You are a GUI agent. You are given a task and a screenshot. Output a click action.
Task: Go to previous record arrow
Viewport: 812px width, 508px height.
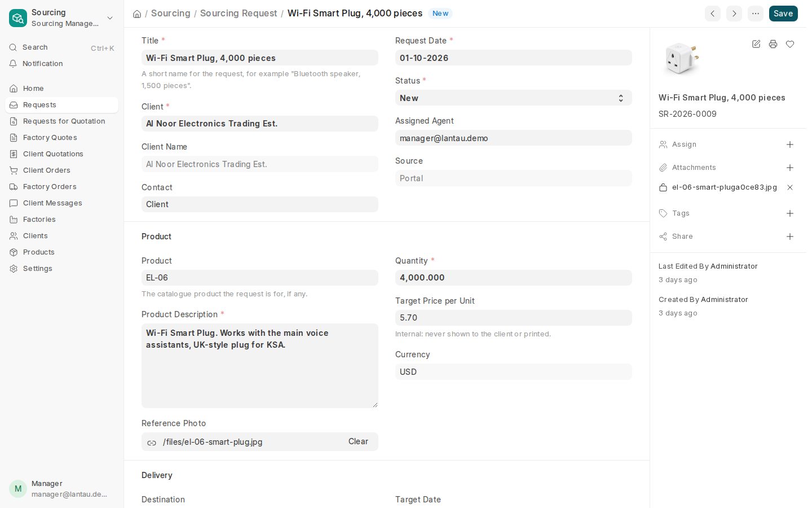click(x=713, y=14)
